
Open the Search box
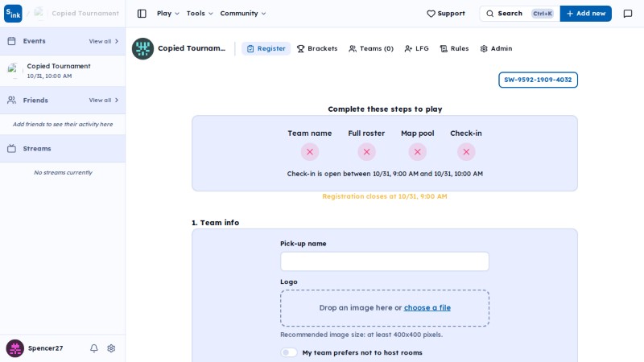(519, 14)
